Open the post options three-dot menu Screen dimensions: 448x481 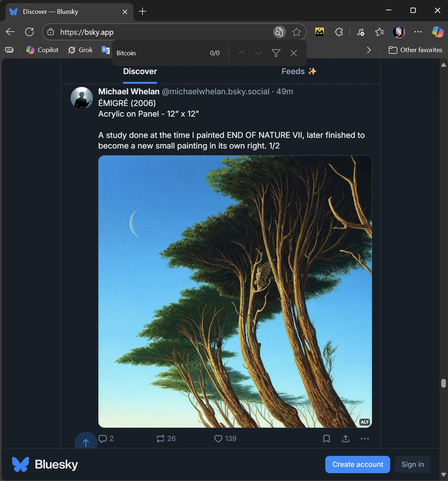(365, 439)
